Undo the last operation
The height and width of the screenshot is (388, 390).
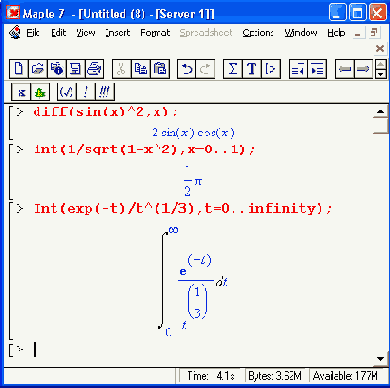pyautogui.click(x=187, y=69)
